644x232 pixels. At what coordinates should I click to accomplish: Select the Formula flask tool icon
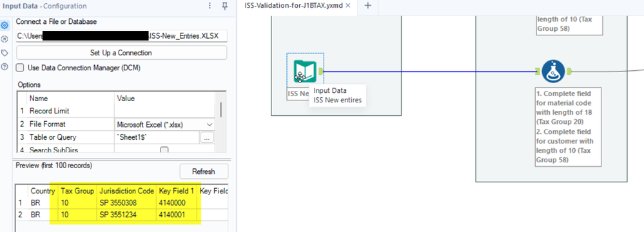tap(553, 71)
